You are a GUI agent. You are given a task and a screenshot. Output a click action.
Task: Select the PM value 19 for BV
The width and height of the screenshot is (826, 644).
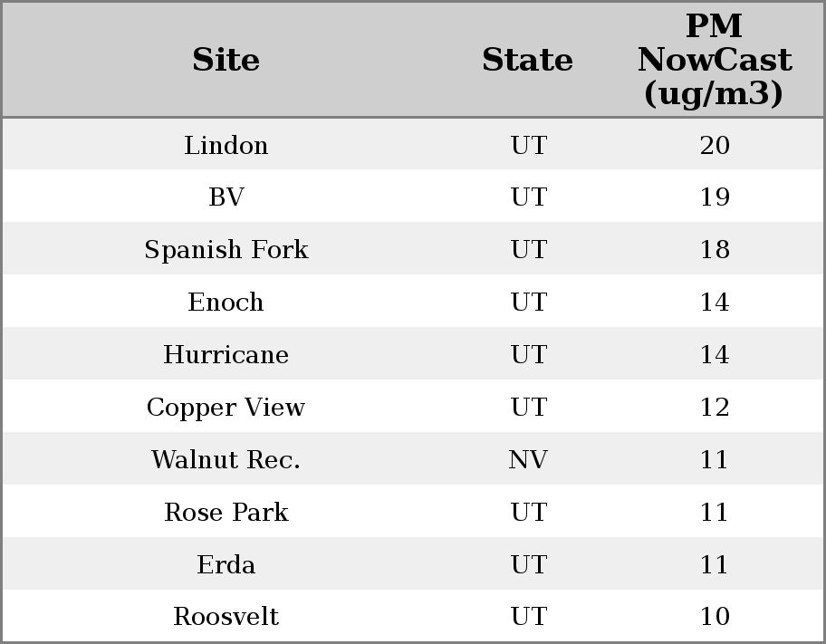714,197
